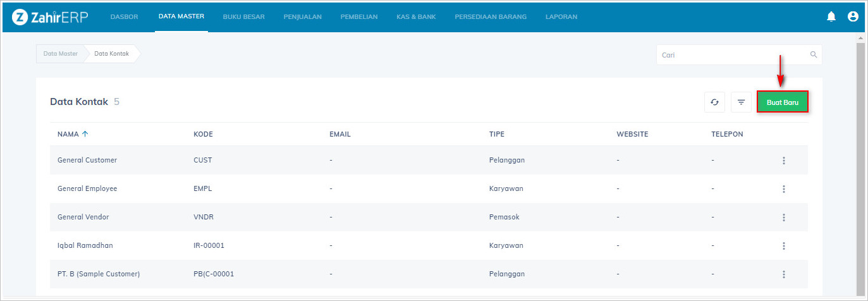The height and width of the screenshot is (301, 868).
Task: Open three-dot menu for General Vendor
Action: tap(783, 218)
